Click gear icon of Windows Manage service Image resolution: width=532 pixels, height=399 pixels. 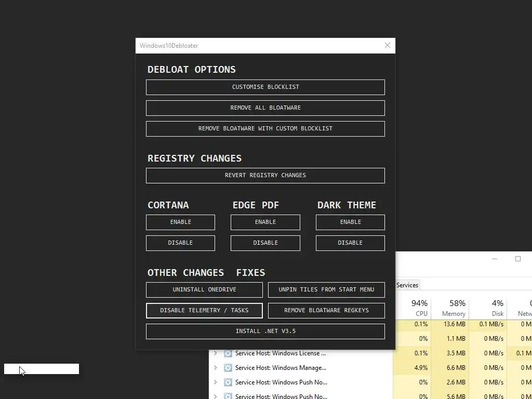[228, 368]
